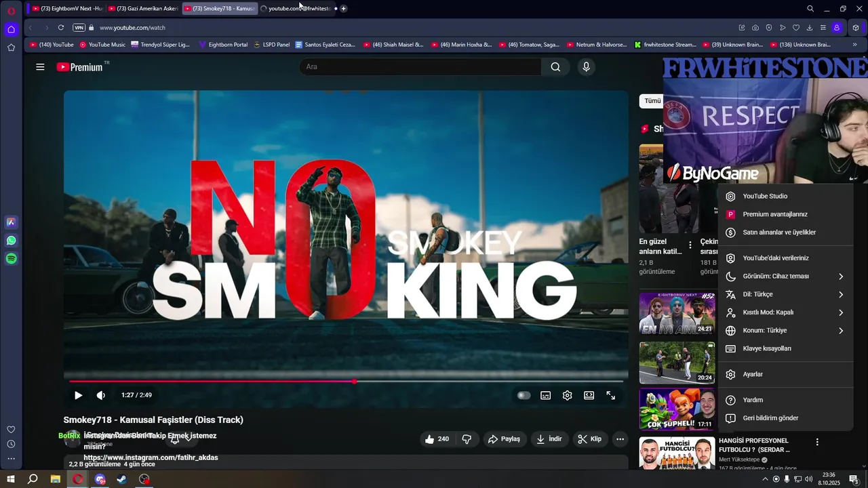
Task: Expand the Dil: Türkçe language submenu
Action: (x=785, y=295)
